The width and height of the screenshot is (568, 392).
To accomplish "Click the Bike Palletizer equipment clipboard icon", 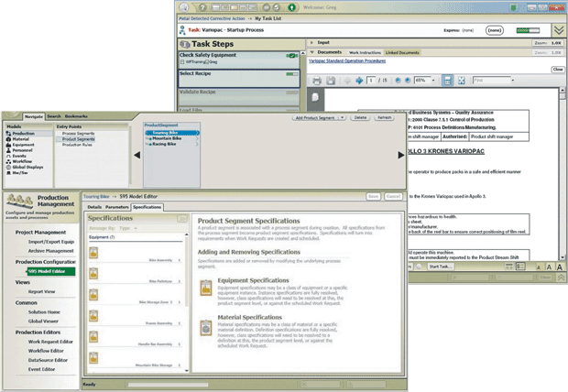I will click(x=93, y=274).
